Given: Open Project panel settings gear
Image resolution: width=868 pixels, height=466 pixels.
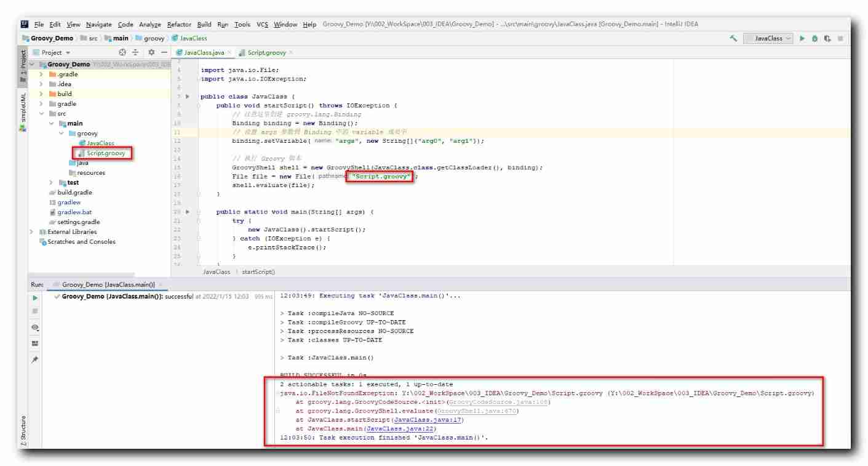Looking at the screenshot, I should pos(151,53).
